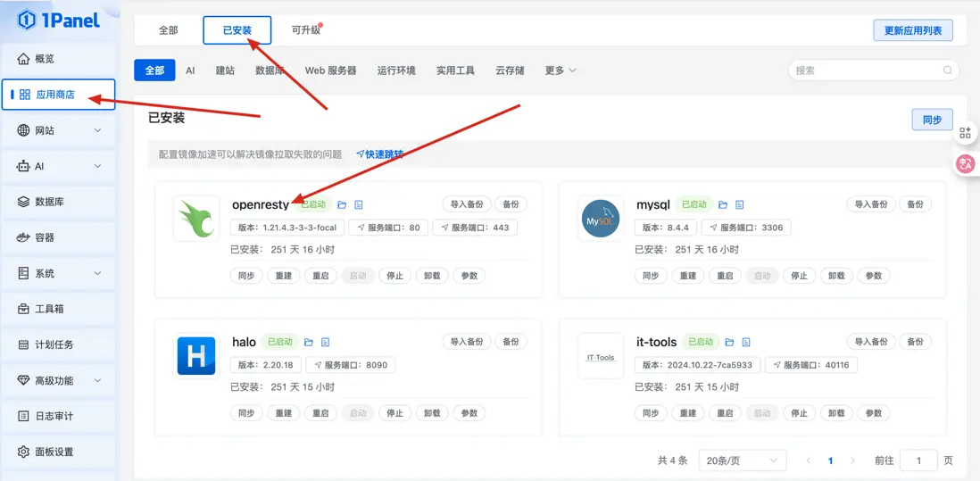Filter apps by 实用工具 category

tap(455, 70)
